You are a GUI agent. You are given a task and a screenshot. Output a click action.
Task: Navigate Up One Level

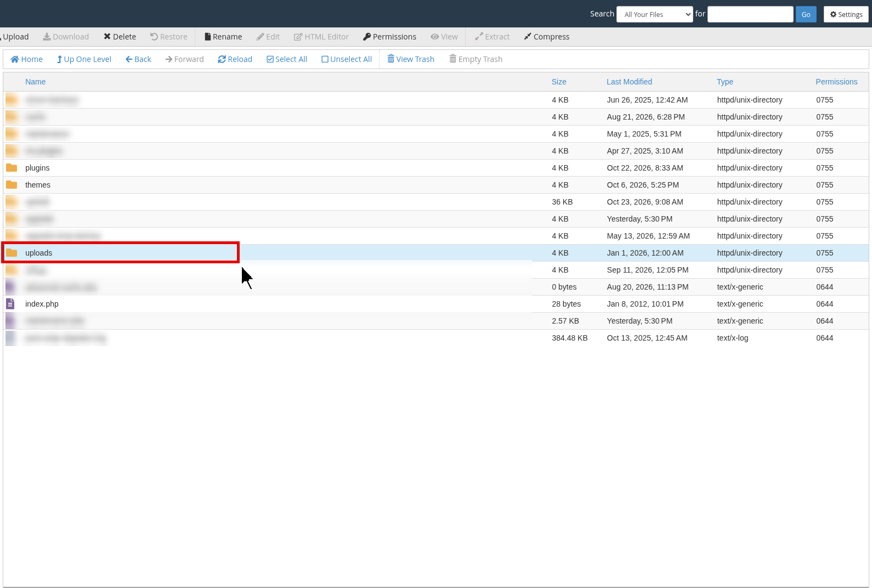tap(84, 59)
